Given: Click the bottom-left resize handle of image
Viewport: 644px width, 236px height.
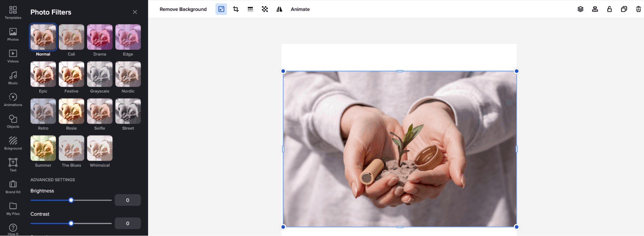Looking at the screenshot, I should [283, 227].
